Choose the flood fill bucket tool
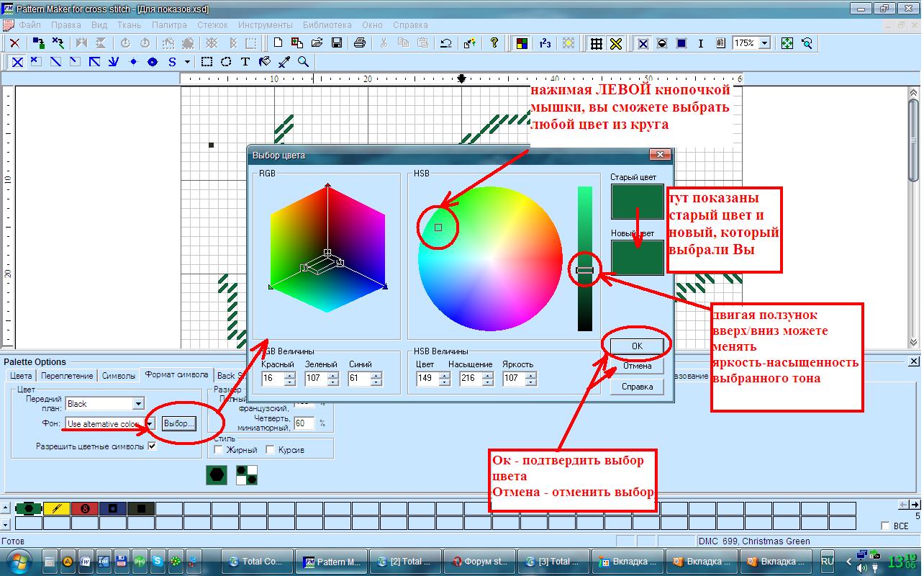Image resolution: width=924 pixels, height=576 pixels. (x=265, y=62)
